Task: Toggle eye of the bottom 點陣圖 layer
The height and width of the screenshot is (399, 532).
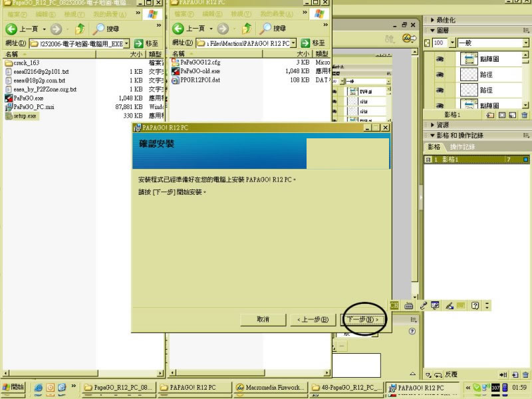Action: click(x=440, y=106)
